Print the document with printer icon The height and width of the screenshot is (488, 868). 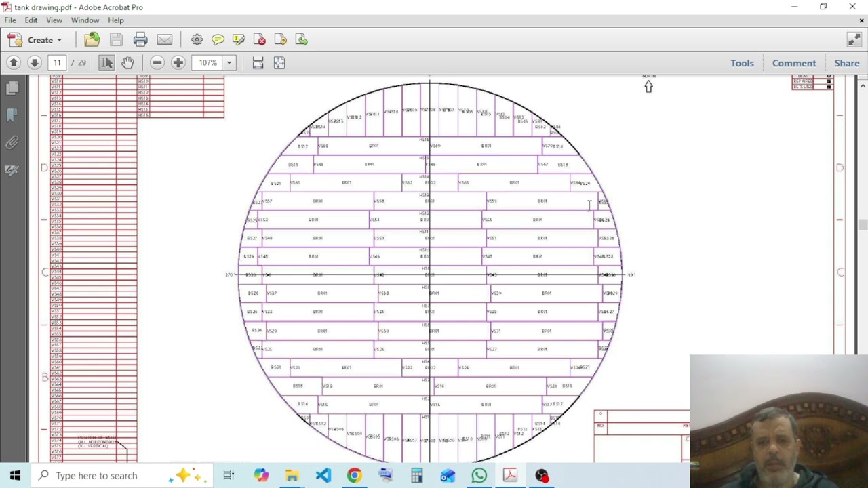(x=140, y=40)
